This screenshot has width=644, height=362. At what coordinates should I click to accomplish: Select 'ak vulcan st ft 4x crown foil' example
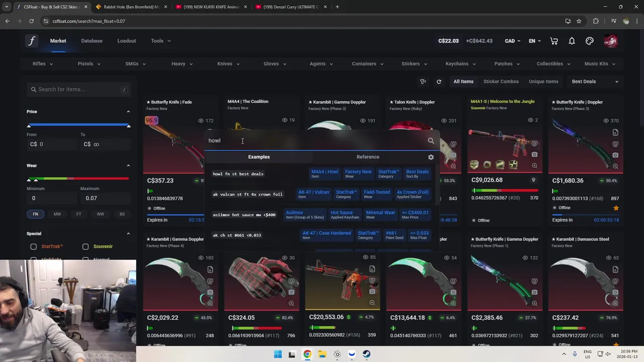point(248,194)
